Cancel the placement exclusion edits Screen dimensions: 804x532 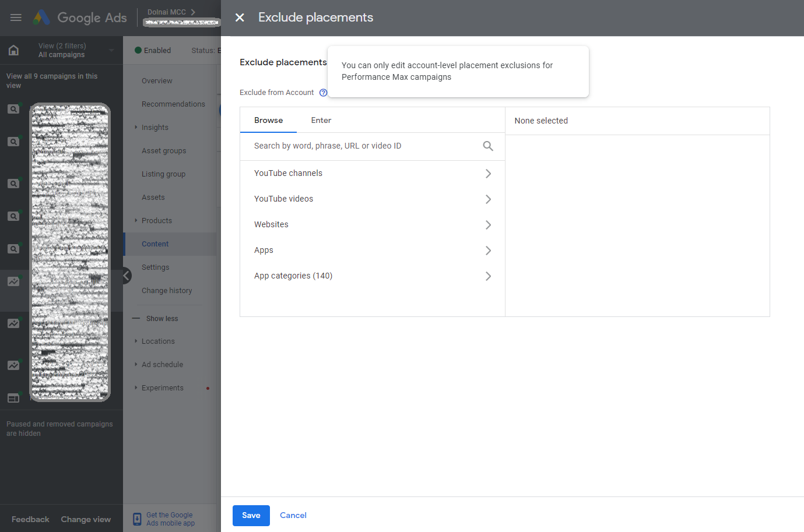click(x=293, y=515)
